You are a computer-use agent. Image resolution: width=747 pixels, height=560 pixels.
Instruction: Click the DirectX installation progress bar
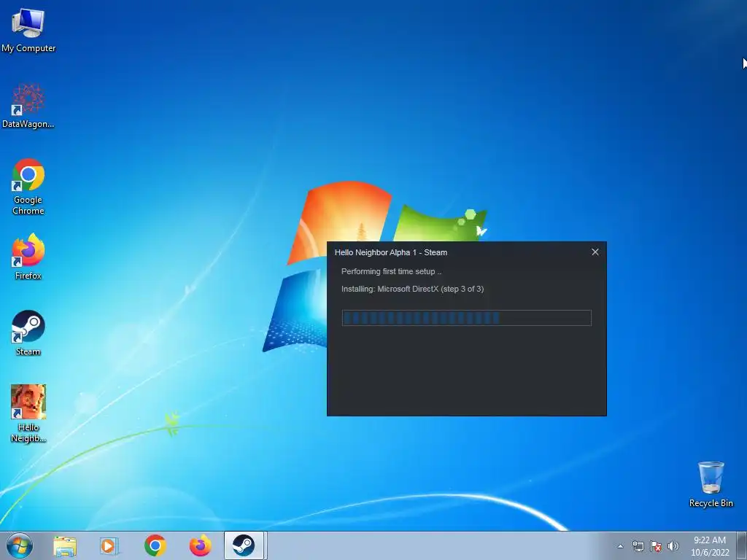tap(466, 318)
